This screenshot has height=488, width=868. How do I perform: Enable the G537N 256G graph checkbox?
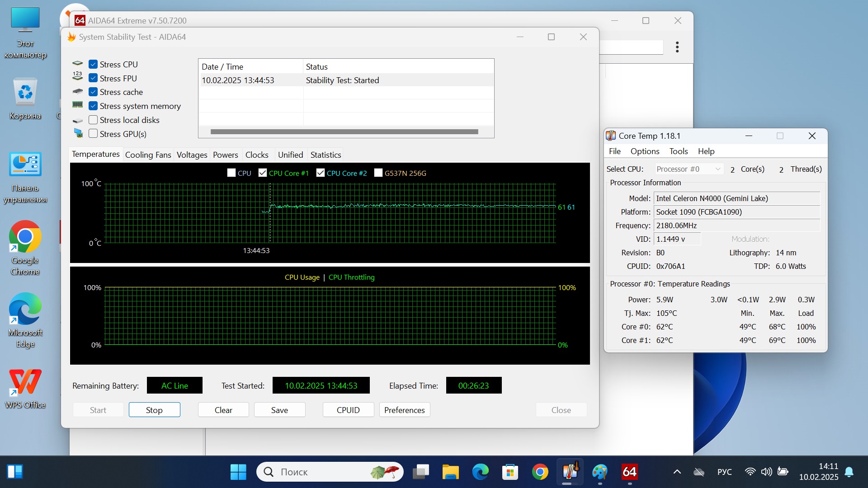pos(378,173)
